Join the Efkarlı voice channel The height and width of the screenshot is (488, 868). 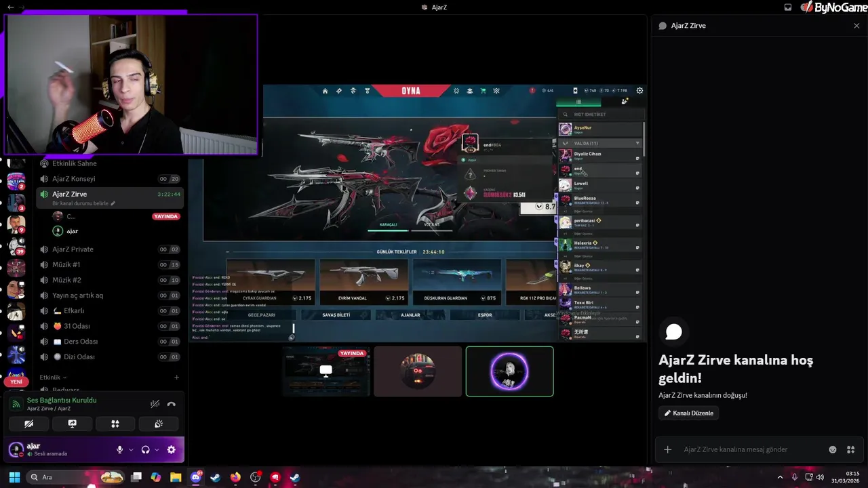(x=110, y=310)
